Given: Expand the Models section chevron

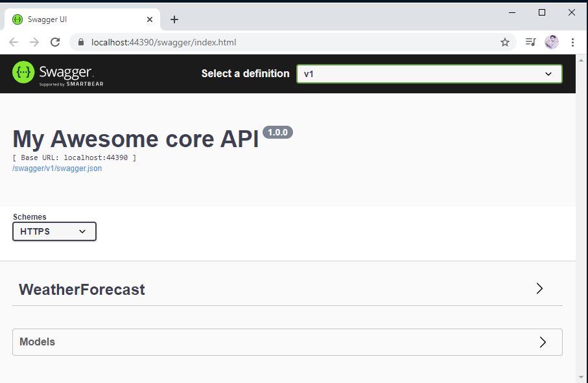Looking at the screenshot, I should point(542,342).
